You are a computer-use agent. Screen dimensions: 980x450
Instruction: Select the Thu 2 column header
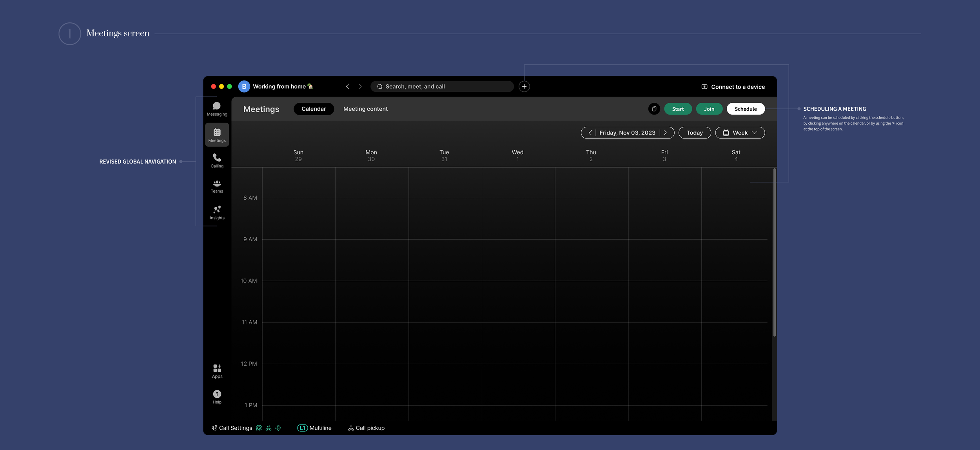[591, 155]
